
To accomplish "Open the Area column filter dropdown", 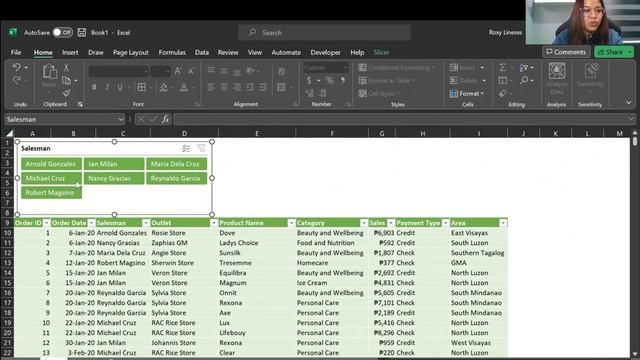I will click(503, 223).
